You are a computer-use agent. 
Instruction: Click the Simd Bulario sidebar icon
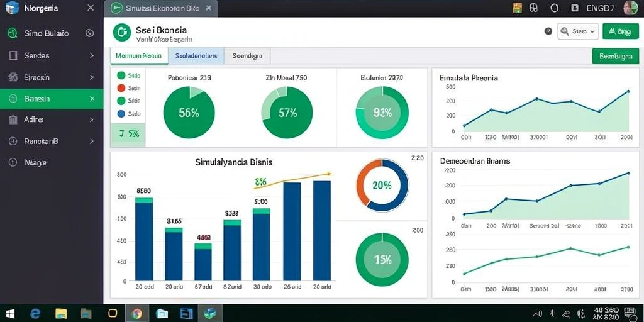point(13,34)
